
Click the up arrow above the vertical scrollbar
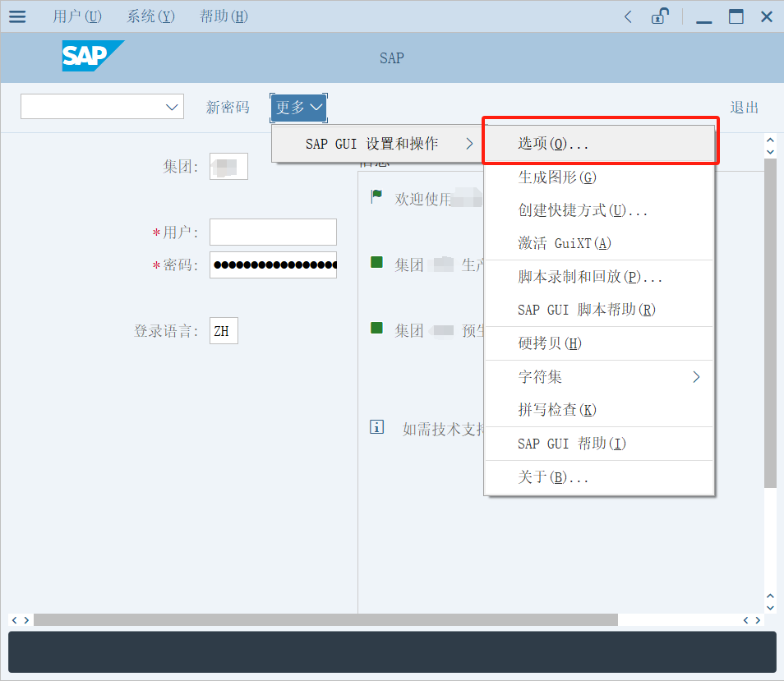coord(770,140)
